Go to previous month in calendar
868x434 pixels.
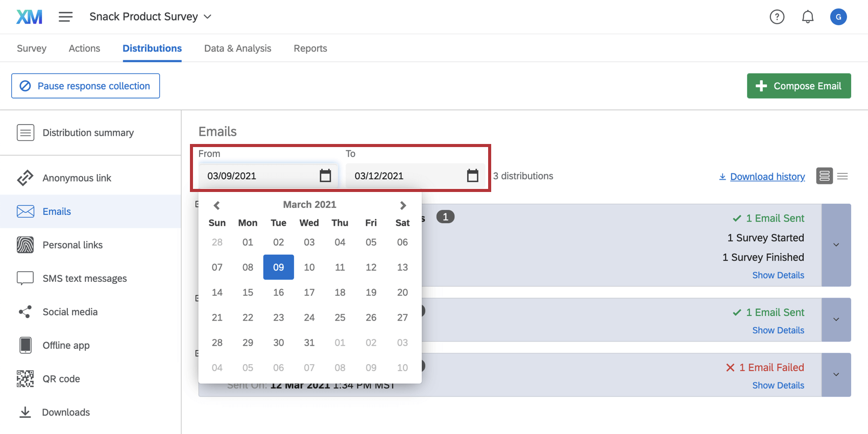coord(216,205)
